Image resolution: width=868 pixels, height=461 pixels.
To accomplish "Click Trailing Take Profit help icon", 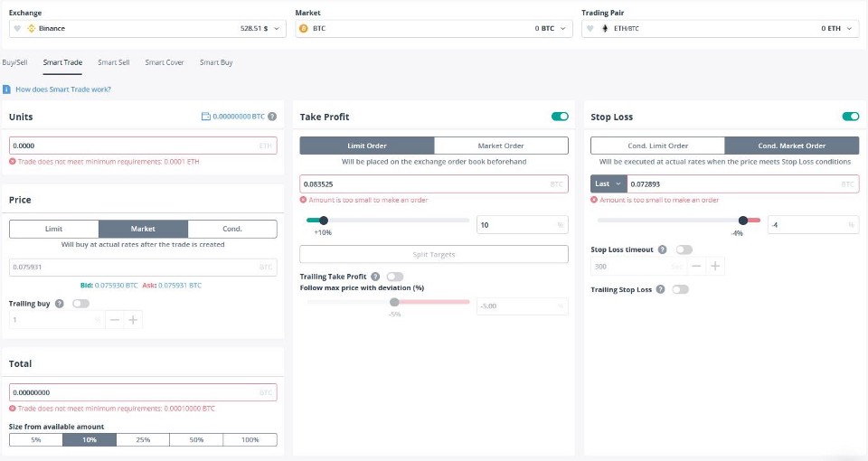I will (x=375, y=277).
